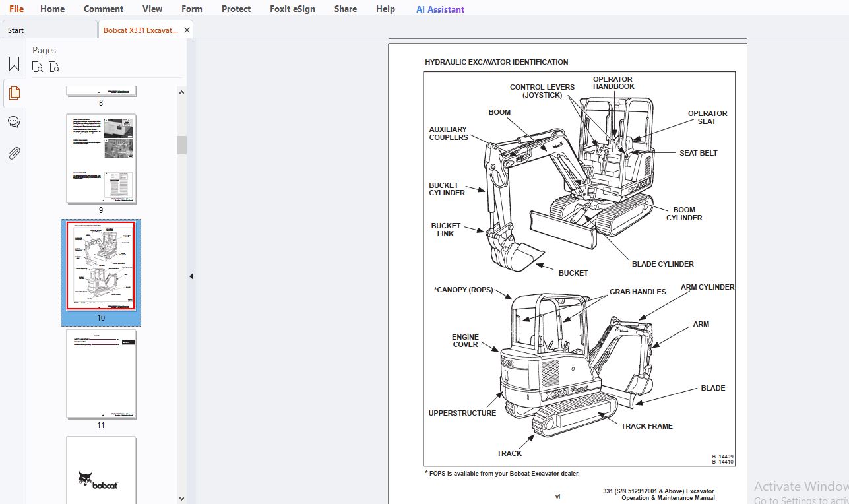Click the FOPS footnote text
The image size is (849, 504).
point(502,474)
